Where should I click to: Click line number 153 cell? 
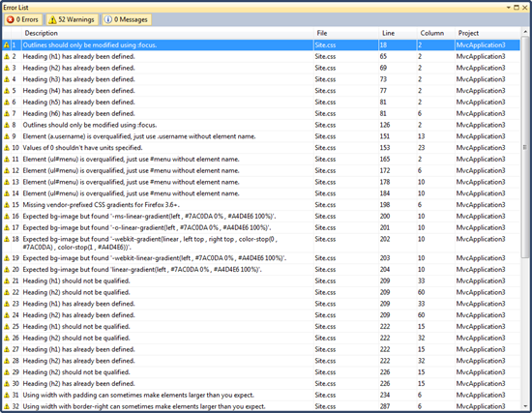click(385, 148)
